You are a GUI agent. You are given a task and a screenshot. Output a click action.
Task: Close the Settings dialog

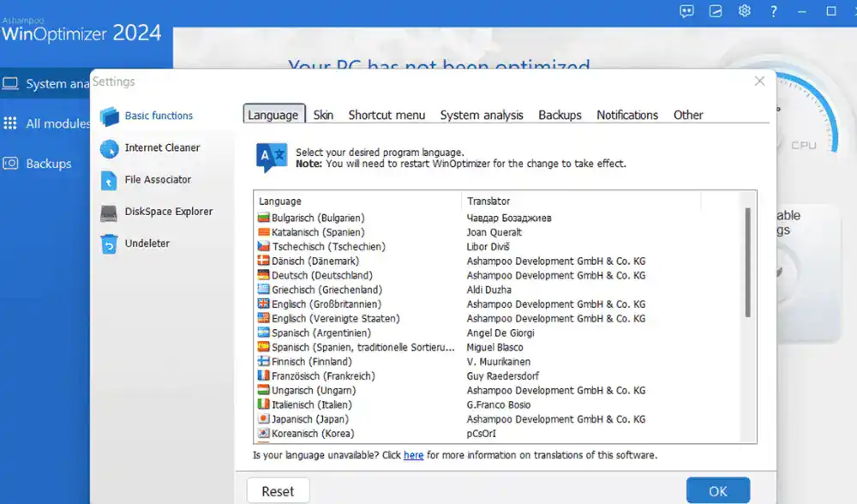(x=758, y=81)
